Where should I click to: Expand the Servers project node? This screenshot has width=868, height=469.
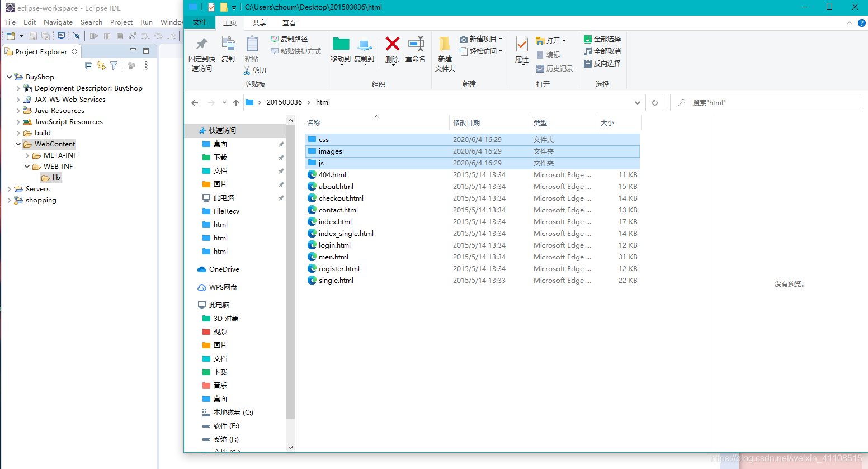coord(9,189)
